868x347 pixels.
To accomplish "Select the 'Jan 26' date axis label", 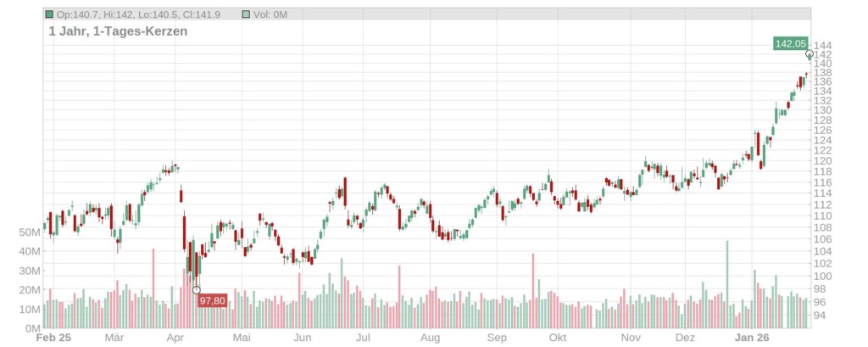I will tap(751, 338).
